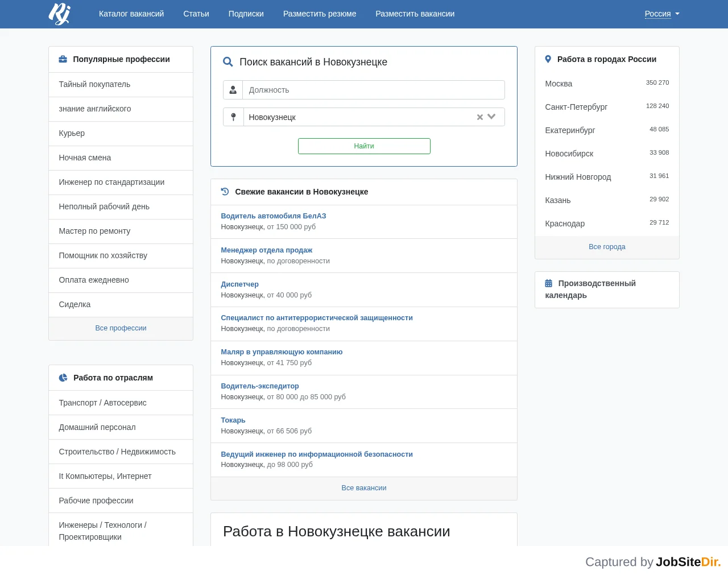Select Тайный покупатель profession

tap(121, 84)
